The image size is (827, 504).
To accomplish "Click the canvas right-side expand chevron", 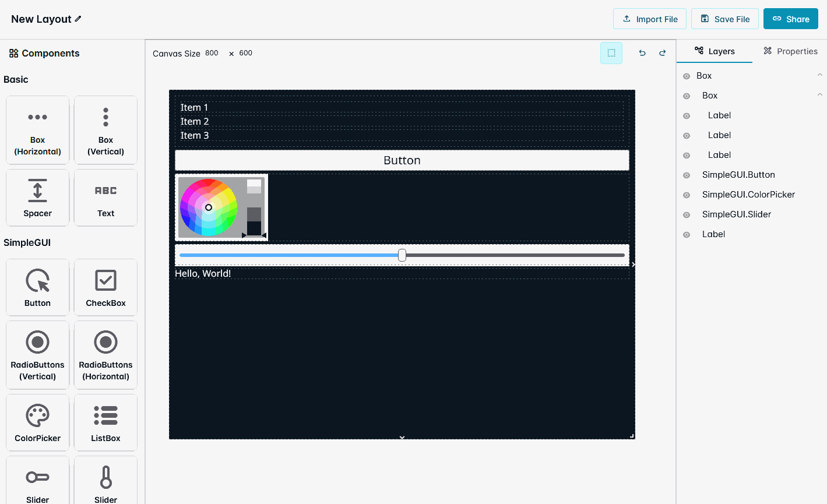I will pos(634,265).
